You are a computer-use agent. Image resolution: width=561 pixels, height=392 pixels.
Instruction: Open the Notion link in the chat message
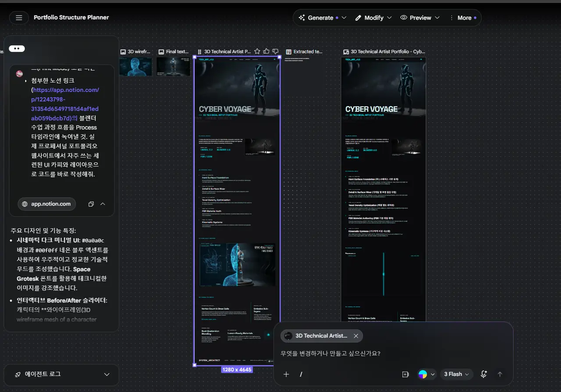tap(65, 104)
